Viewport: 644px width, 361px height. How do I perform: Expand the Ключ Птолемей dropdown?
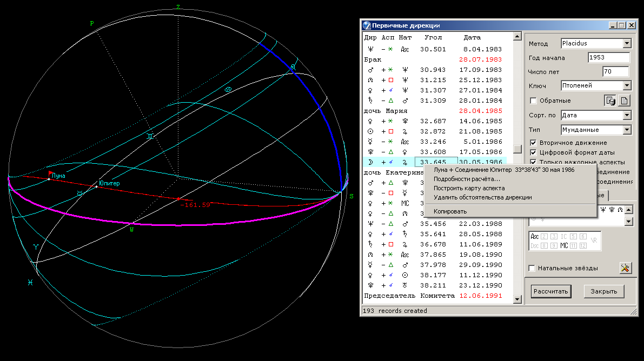(627, 86)
